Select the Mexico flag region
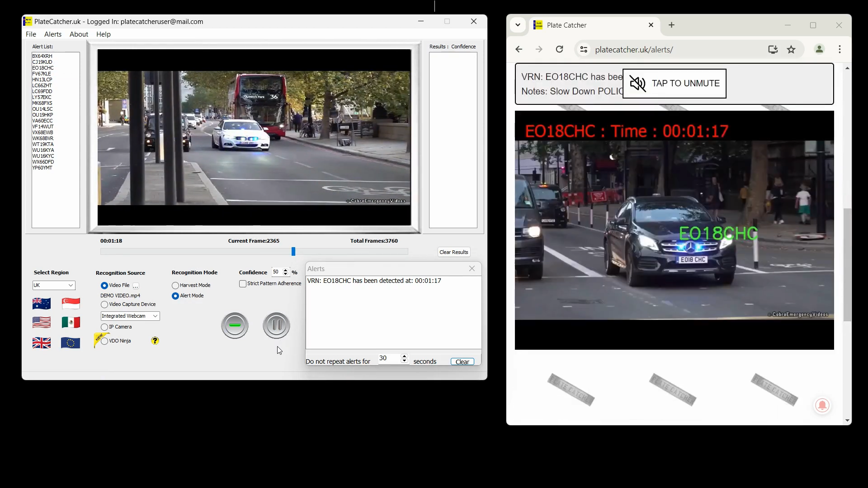Screen dimensions: 868x488 click(x=71, y=323)
